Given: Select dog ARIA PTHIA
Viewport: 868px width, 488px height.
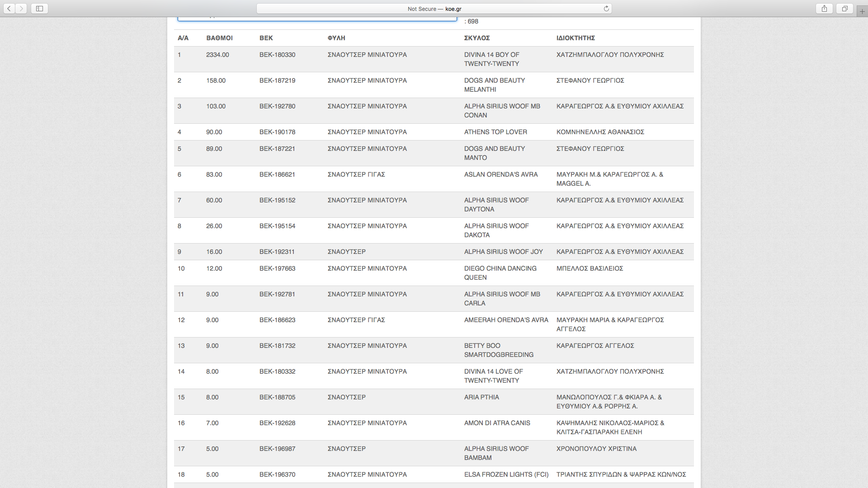Looking at the screenshot, I should click(481, 397).
